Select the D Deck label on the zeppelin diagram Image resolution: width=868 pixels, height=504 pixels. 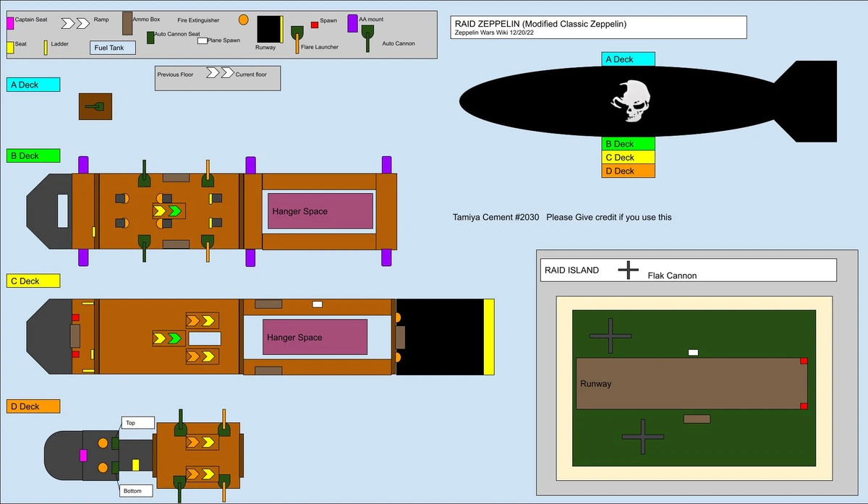pos(628,171)
